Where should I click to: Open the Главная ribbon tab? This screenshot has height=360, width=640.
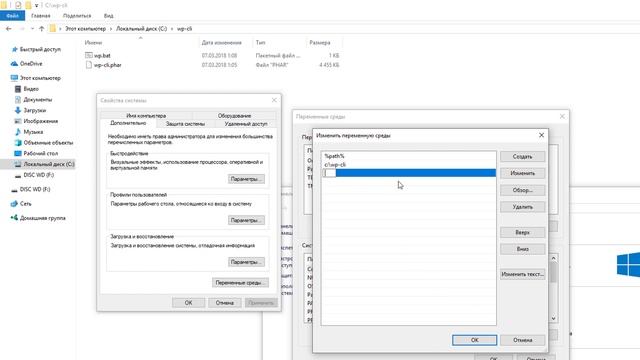click(x=41, y=16)
